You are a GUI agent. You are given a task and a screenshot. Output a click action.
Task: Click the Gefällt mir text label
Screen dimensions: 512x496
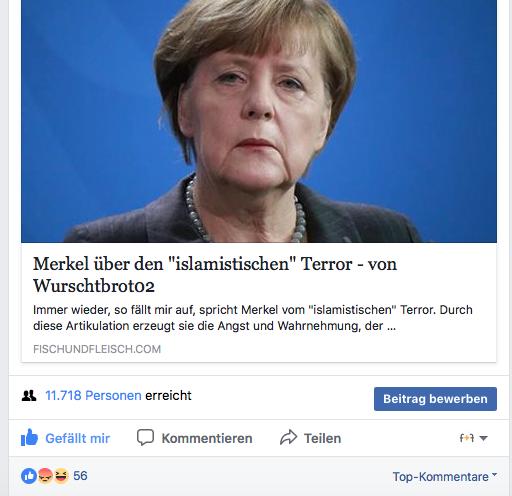click(78, 438)
